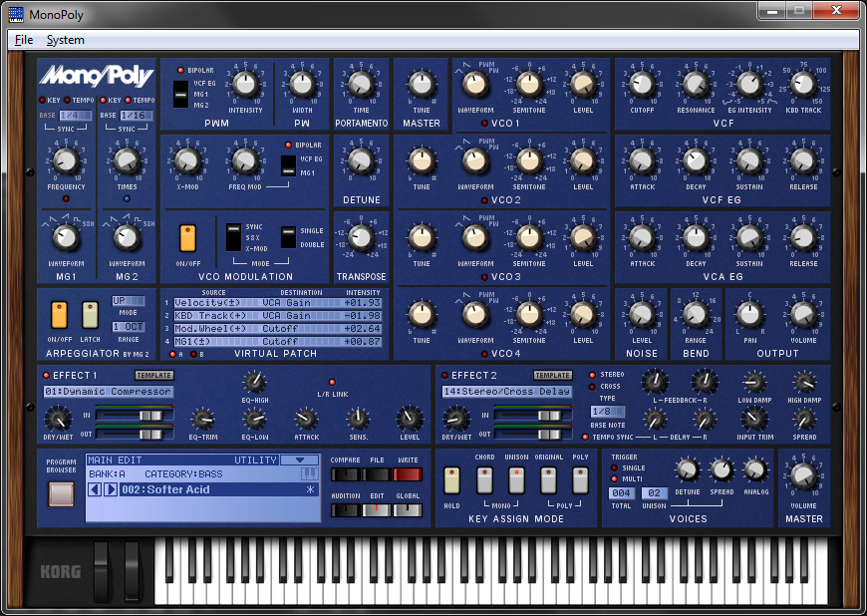Click the PW Width knob
Viewport: 867px width, 616px height.
point(302,85)
